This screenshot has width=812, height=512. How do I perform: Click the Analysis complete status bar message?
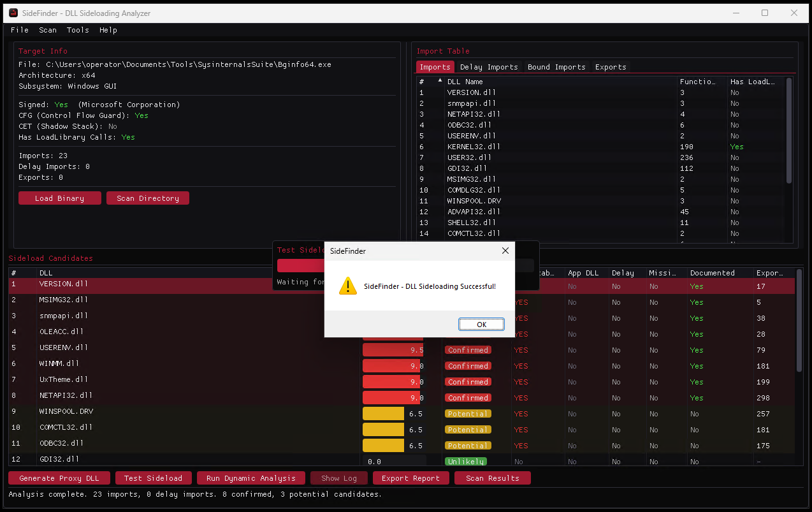(x=195, y=494)
